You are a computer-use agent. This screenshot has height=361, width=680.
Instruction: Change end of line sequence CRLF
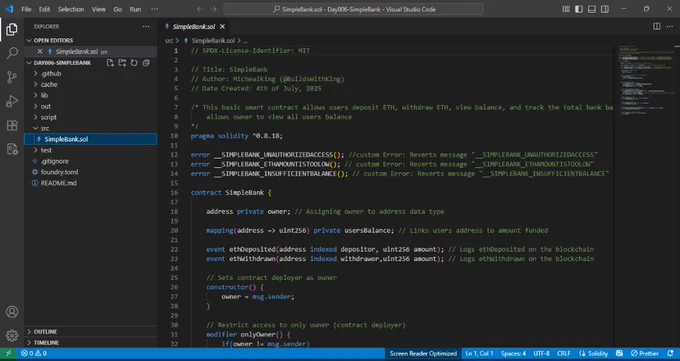564,354
